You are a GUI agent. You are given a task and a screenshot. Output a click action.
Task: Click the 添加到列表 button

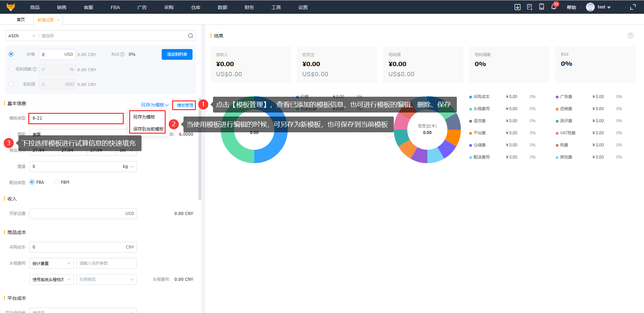(x=177, y=54)
